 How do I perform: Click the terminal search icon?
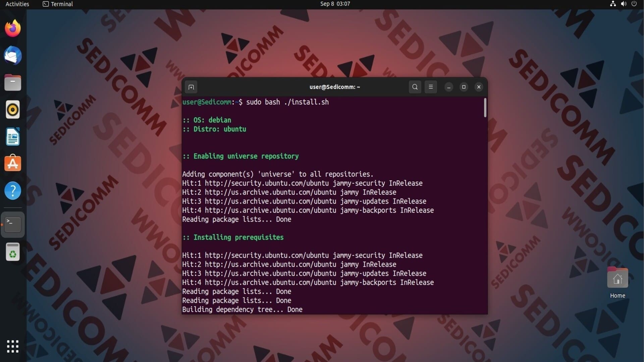tap(415, 87)
